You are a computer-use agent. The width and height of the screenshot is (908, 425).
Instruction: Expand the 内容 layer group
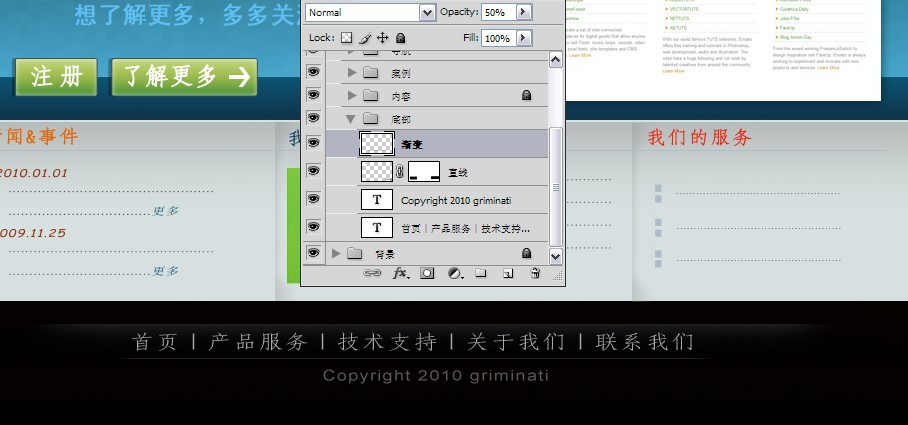click(352, 96)
